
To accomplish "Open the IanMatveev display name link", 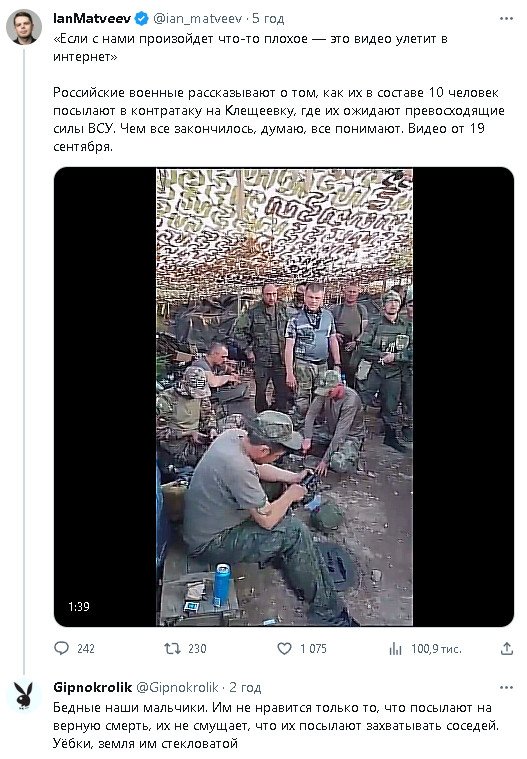I will (92, 19).
